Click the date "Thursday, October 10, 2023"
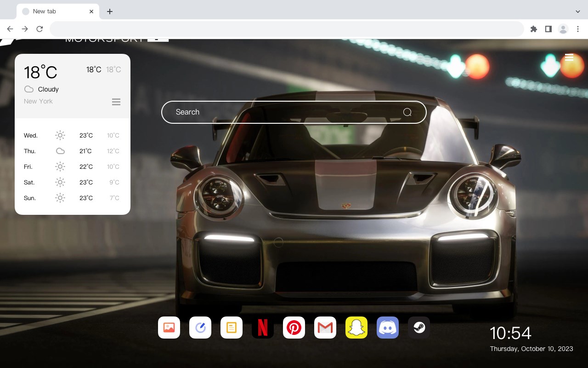Screen dimensions: 588x368 click(531, 349)
